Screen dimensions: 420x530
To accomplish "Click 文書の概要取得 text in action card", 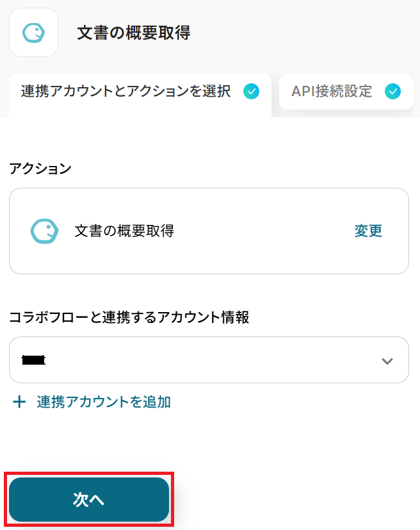I will coord(124,231).
